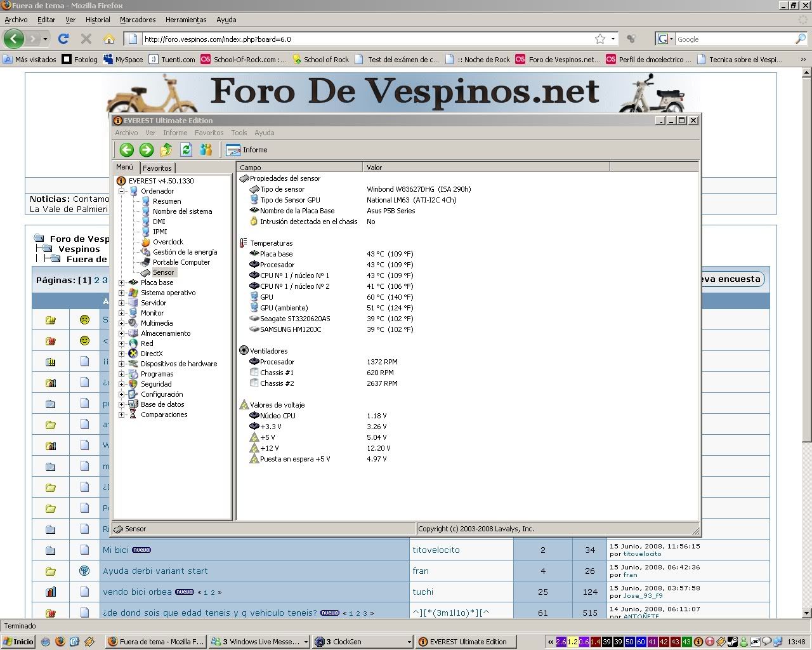Expand the Red tree node
This screenshot has height=650, width=812.
122,343
